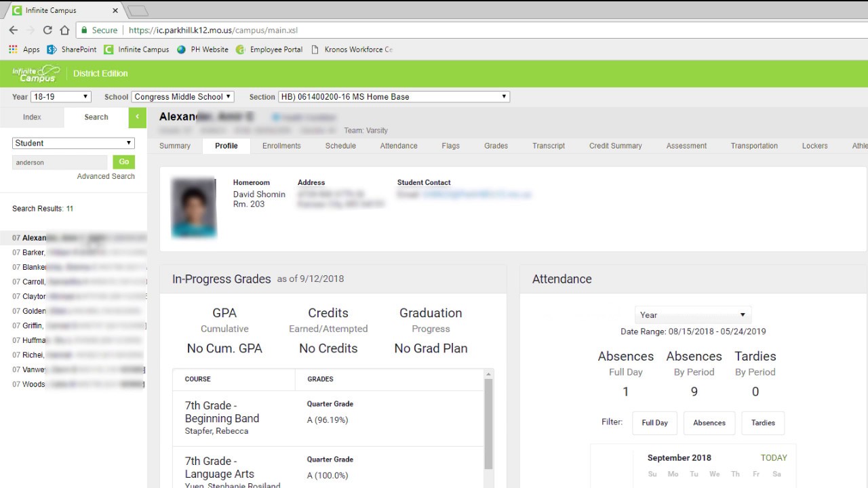868x488 pixels.
Task: Toggle the Absences attendance filter
Action: 709,423
